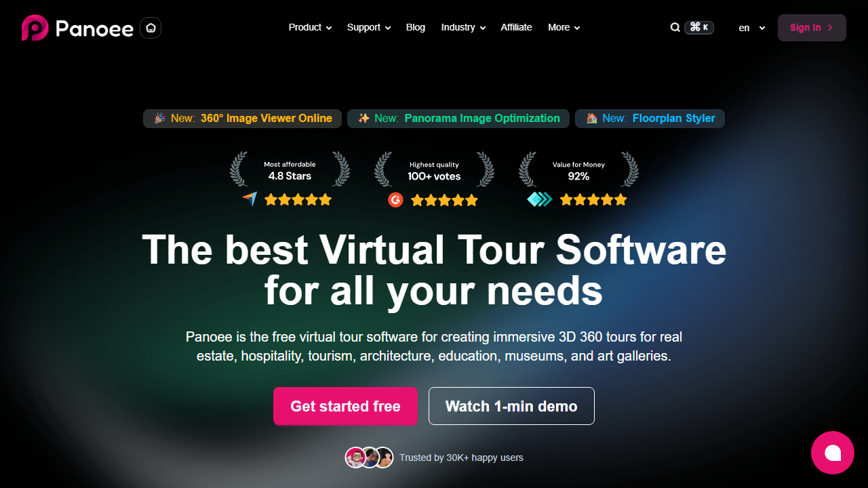Click the teal diamond logo under Value for Money
This screenshot has height=488, width=868.
click(540, 200)
